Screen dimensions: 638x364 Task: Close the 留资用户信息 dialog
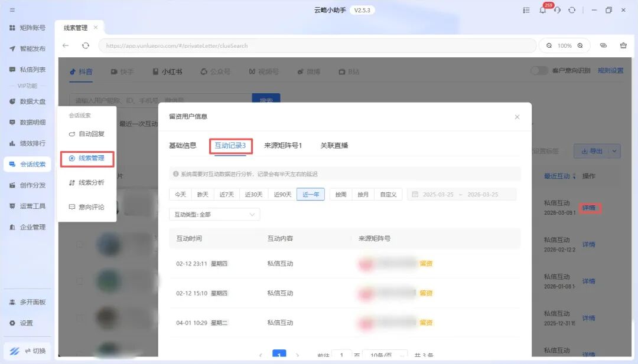pos(517,117)
